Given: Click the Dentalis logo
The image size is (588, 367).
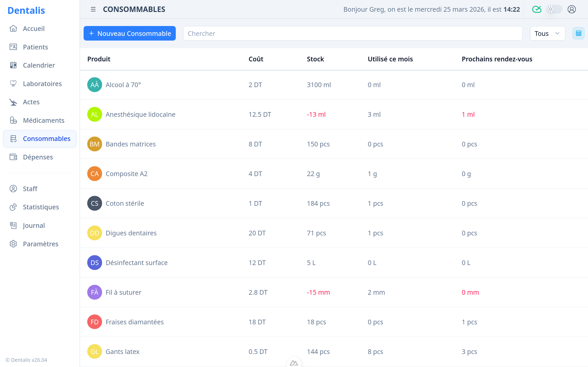Looking at the screenshot, I should pyautogui.click(x=26, y=10).
